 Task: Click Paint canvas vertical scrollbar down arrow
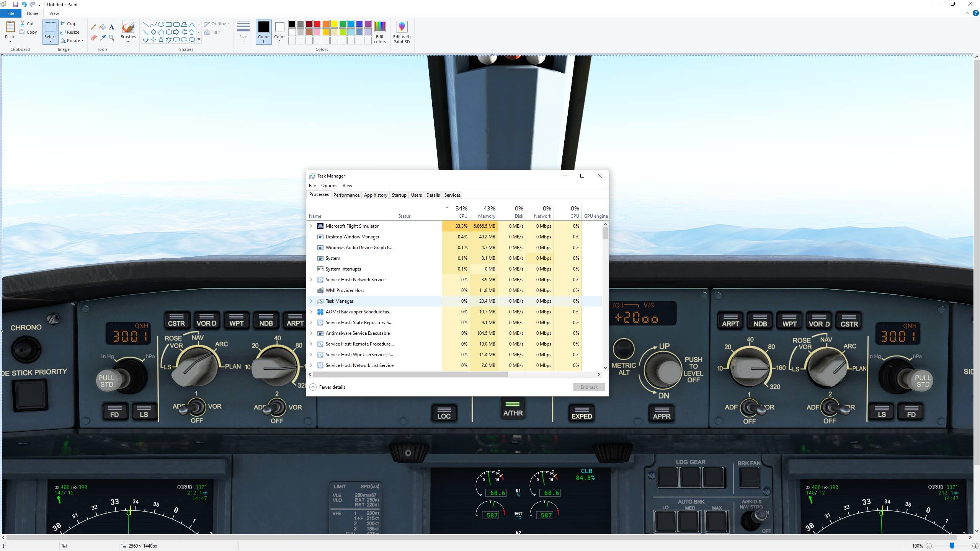[976, 531]
